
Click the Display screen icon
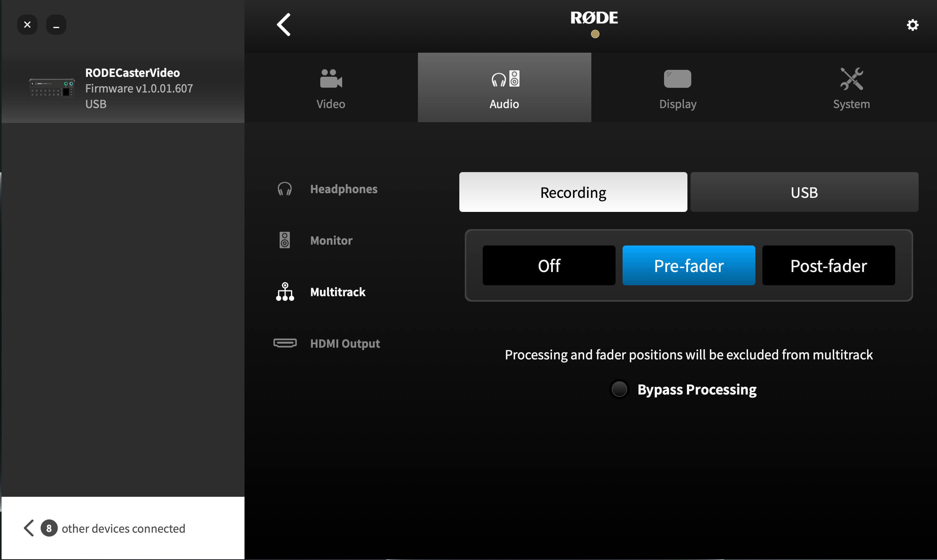pyautogui.click(x=677, y=79)
